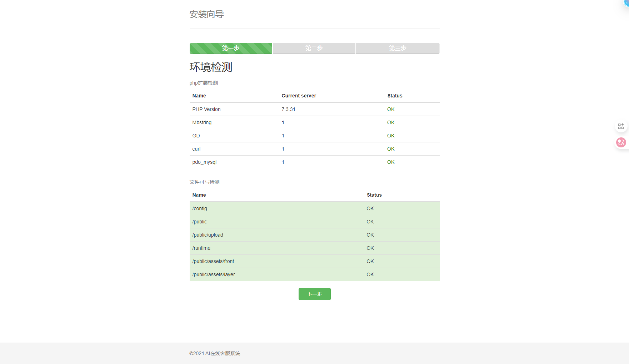Screen dimensions: 629x364
Task: Click OK status for pdo_mysql
Action: 391,162
